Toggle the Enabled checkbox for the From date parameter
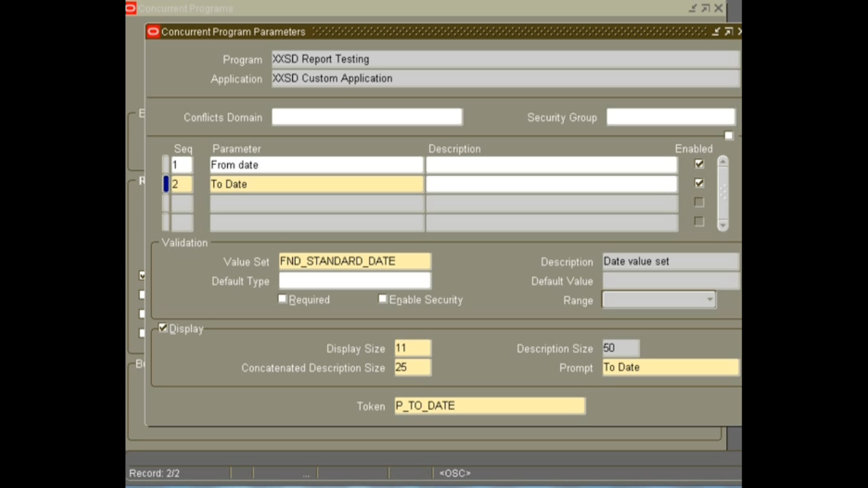This screenshot has width=868, height=488. [699, 163]
